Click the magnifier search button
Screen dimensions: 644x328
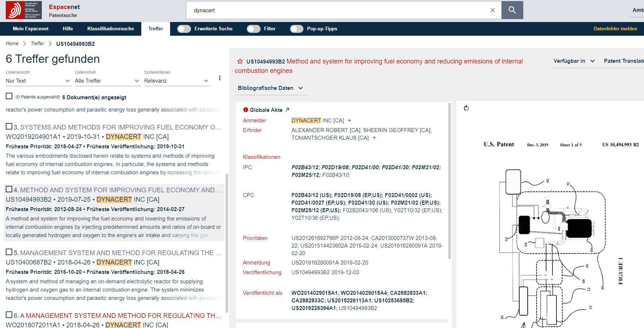(512, 10)
